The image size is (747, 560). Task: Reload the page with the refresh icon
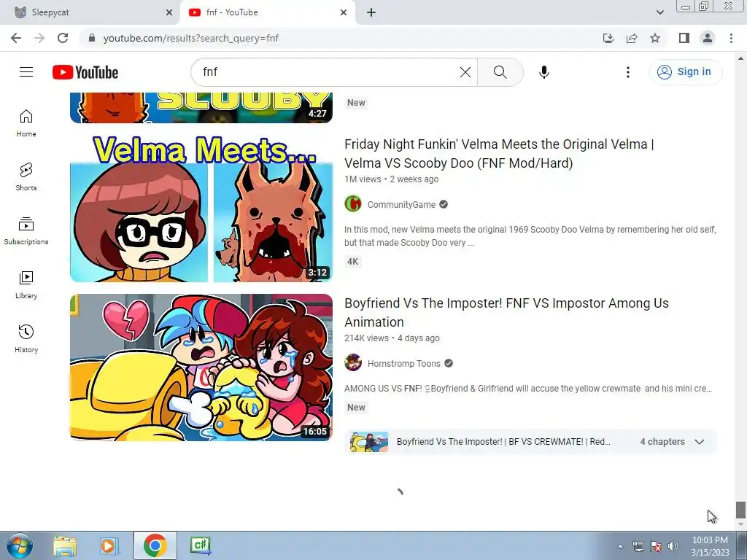(x=63, y=38)
